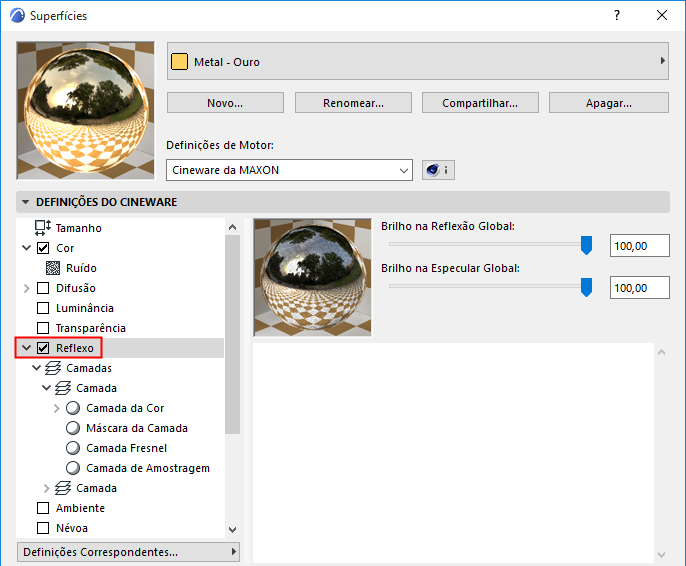This screenshot has height=566, width=686.
Task: Select the Ruído tree row label
Action: point(81,268)
